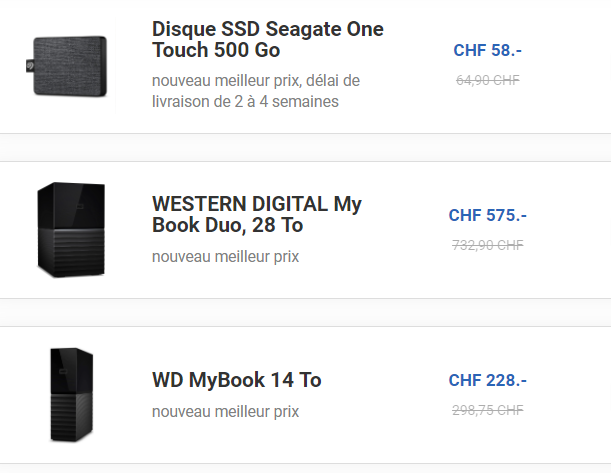
Task: Select the WD MyBook 14 To title
Action: pyautogui.click(x=236, y=380)
